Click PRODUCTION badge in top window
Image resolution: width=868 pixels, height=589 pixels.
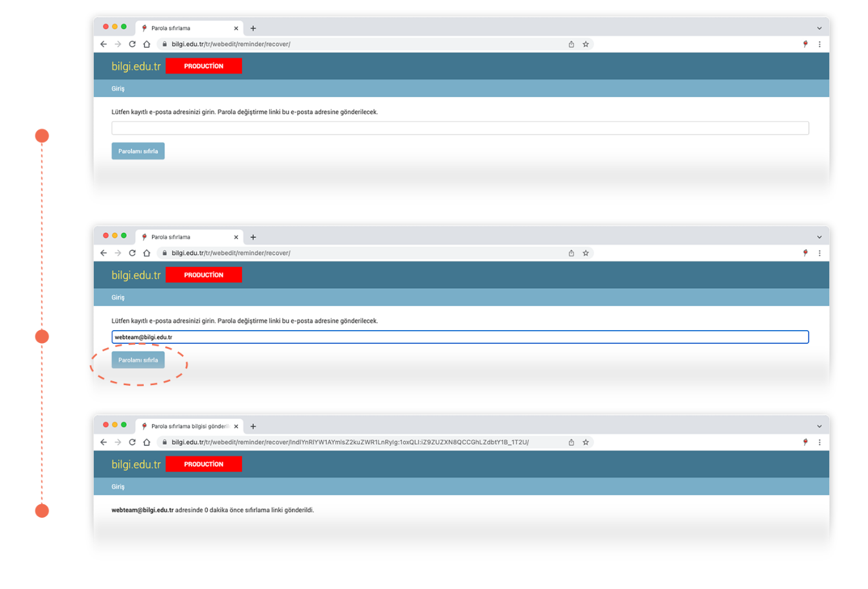[x=203, y=66]
